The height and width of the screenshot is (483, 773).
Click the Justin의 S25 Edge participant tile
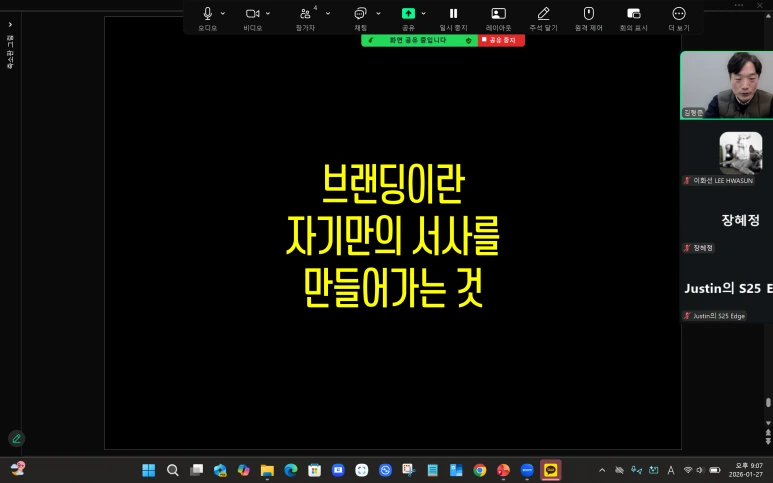727,288
